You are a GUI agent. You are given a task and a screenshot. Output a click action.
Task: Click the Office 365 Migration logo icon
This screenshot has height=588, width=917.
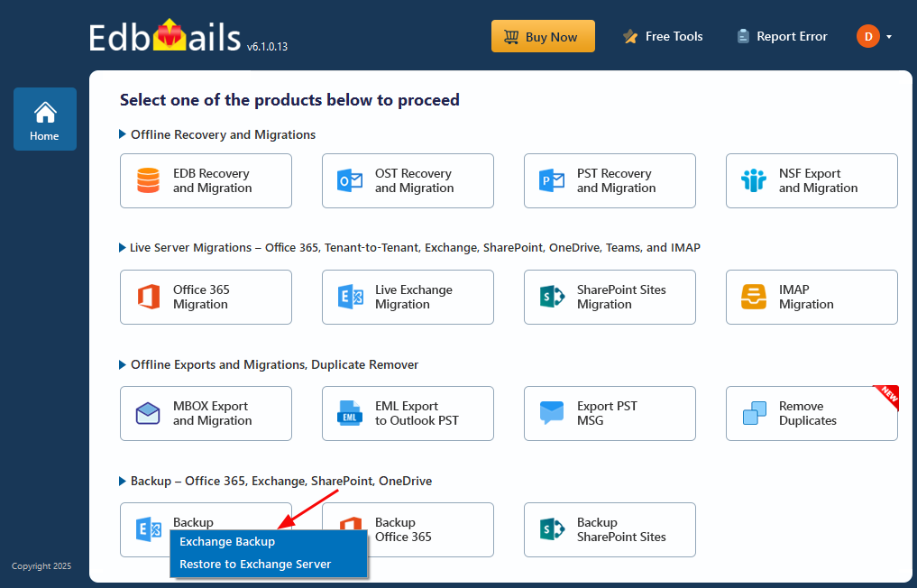[x=149, y=298]
